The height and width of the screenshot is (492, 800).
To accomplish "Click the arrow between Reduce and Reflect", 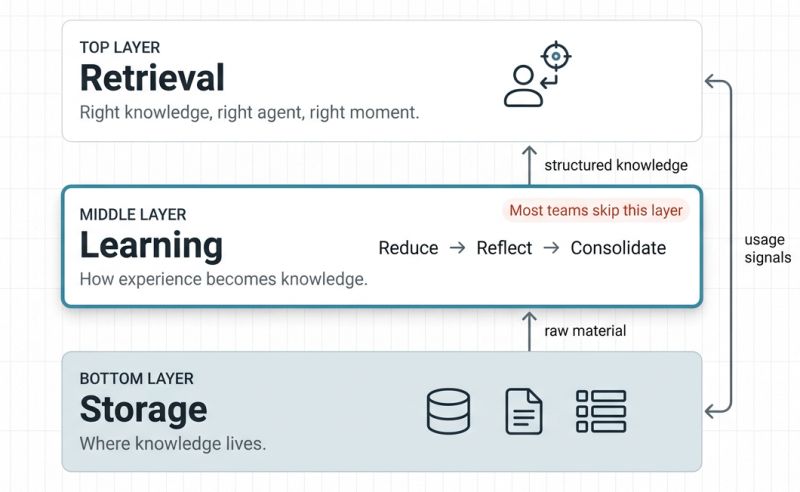I will click(x=457, y=248).
